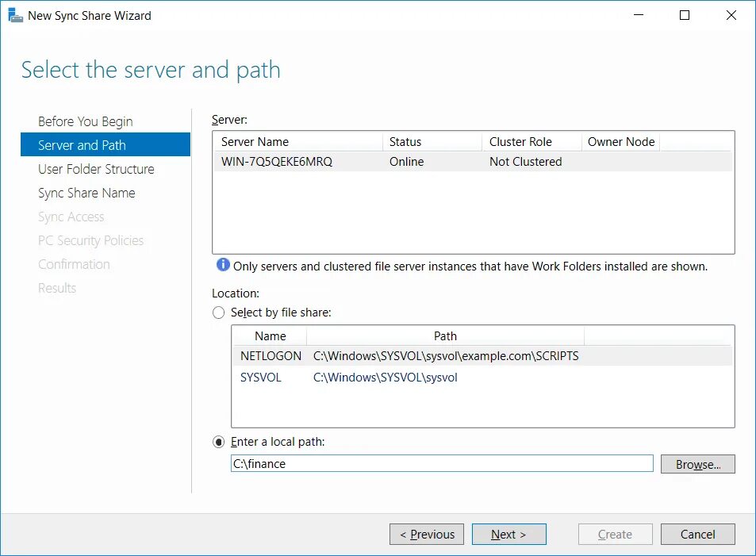The width and height of the screenshot is (756, 556).
Task: Click the blue information icon under the server list
Action: point(223,265)
